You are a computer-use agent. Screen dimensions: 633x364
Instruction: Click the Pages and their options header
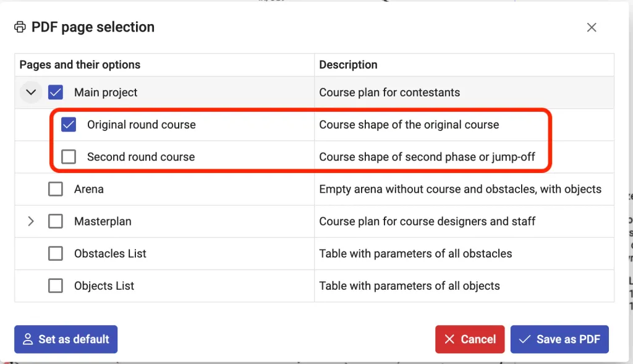pyautogui.click(x=80, y=65)
